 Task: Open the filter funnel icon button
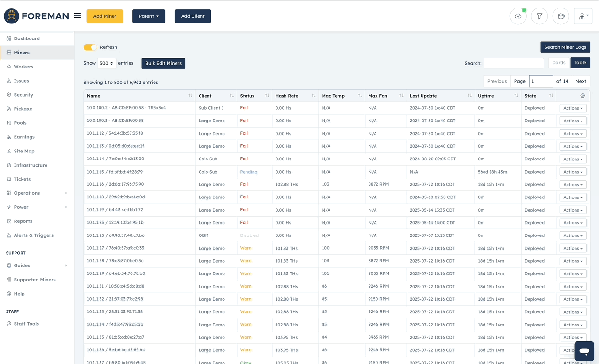pos(539,16)
